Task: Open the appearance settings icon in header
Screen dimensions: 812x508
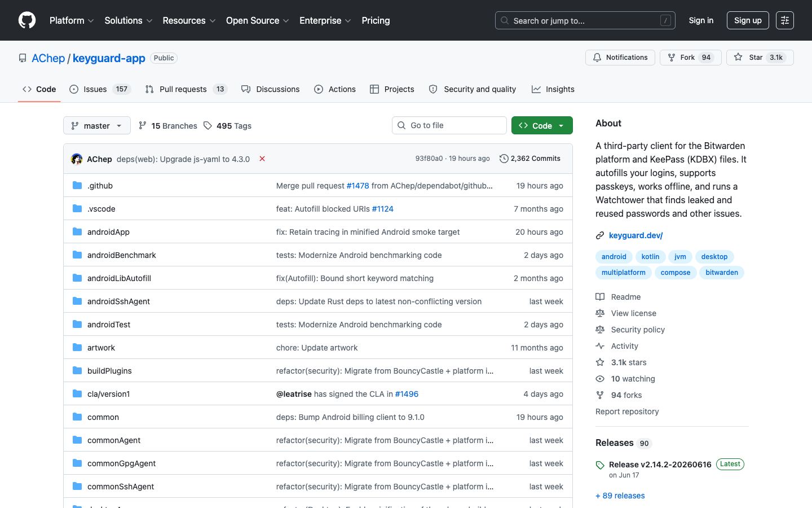Action: pos(785,20)
